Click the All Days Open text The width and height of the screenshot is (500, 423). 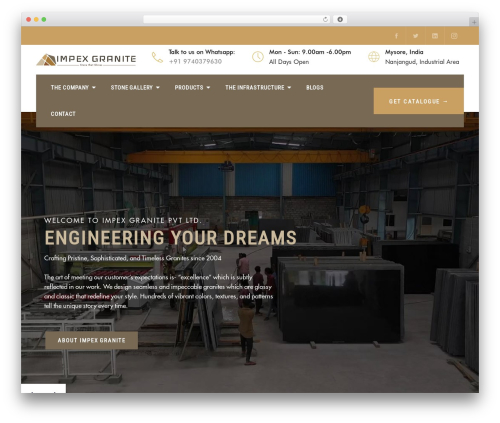(289, 62)
